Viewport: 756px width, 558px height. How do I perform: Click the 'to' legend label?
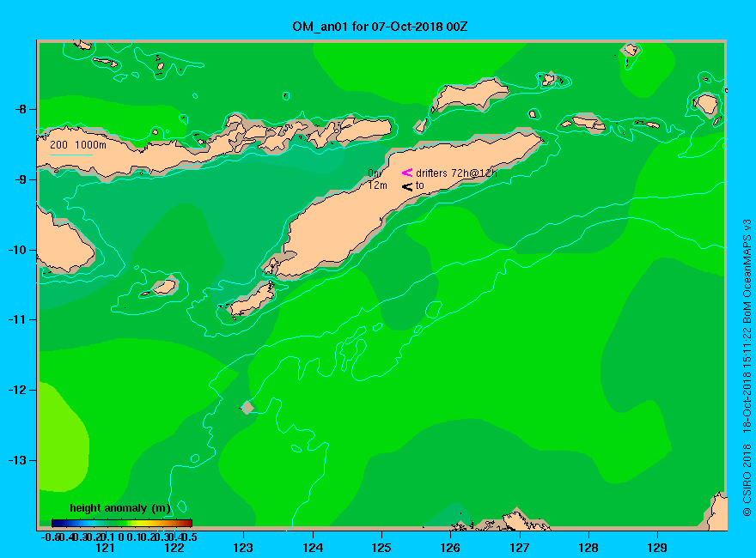(x=420, y=185)
